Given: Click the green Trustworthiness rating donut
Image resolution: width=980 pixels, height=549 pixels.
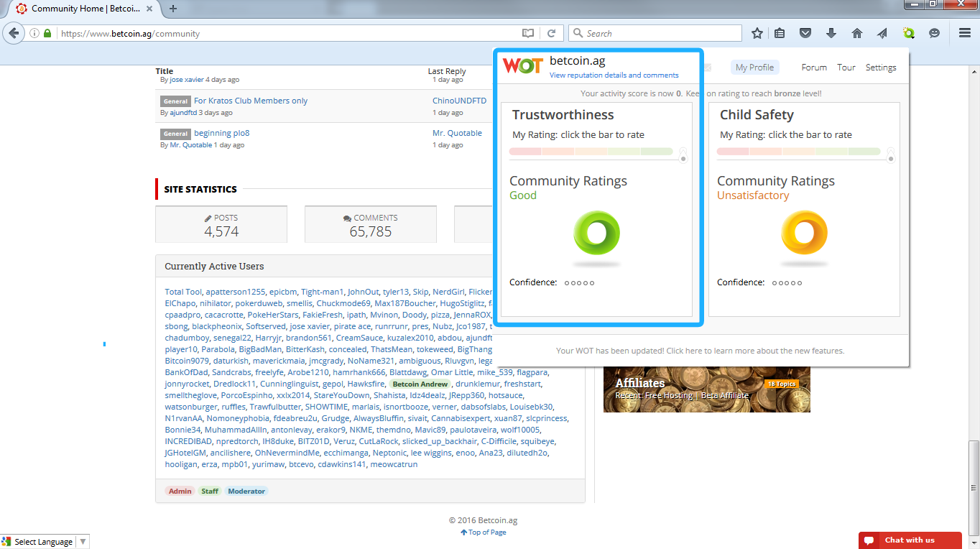Looking at the screenshot, I should tap(596, 234).
